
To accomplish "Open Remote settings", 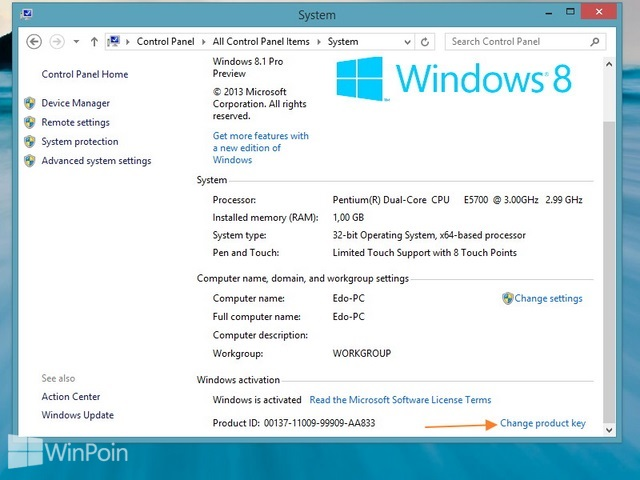I will tap(76, 122).
